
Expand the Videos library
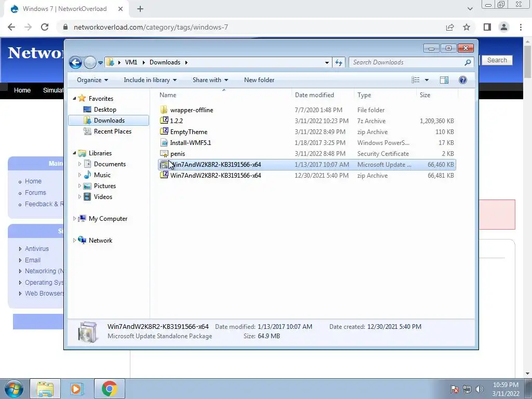tap(79, 197)
